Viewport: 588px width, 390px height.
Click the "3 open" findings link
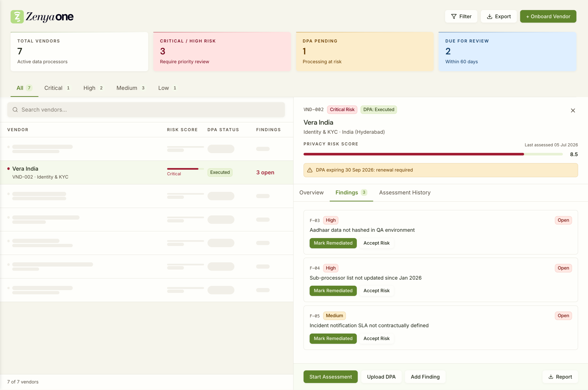pyautogui.click(x=265, y=172)
